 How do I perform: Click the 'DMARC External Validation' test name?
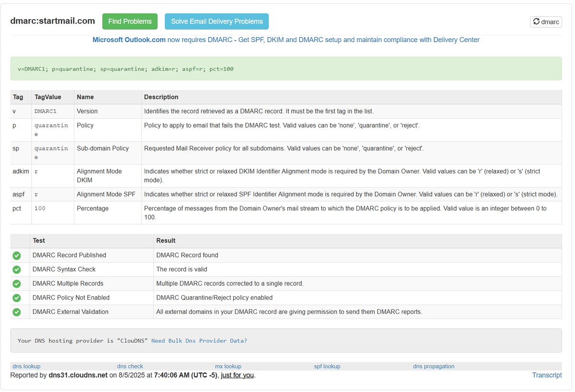coord(70,312)
